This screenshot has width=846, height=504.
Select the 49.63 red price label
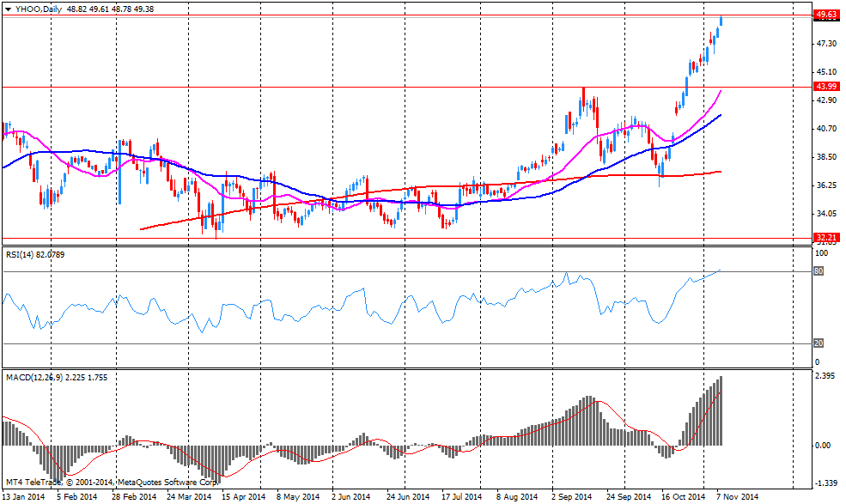point(825,15)
